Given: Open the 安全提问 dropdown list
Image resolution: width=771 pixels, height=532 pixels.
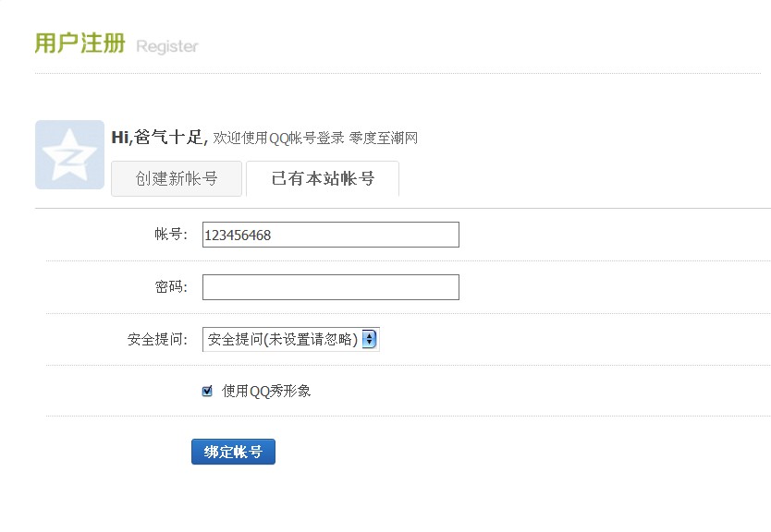Looking at the screenshot, I should point(283,339).
